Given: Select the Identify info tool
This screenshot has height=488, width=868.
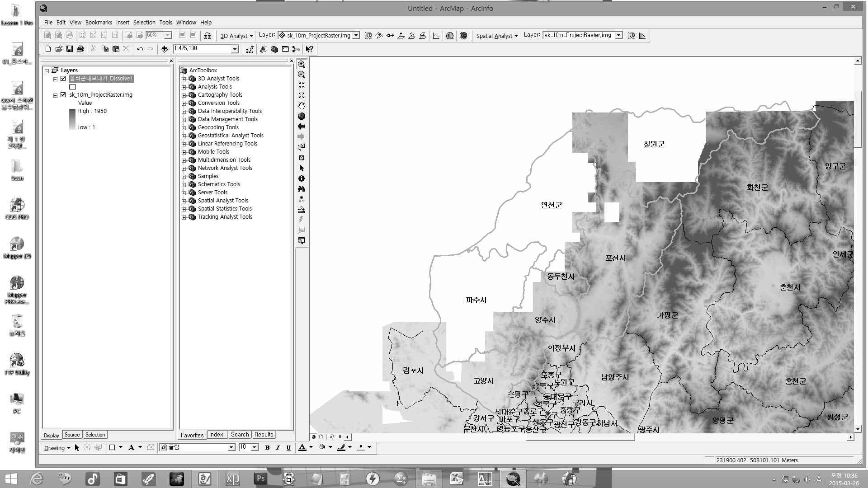Looking at the screenshot, I should point(302,178).
